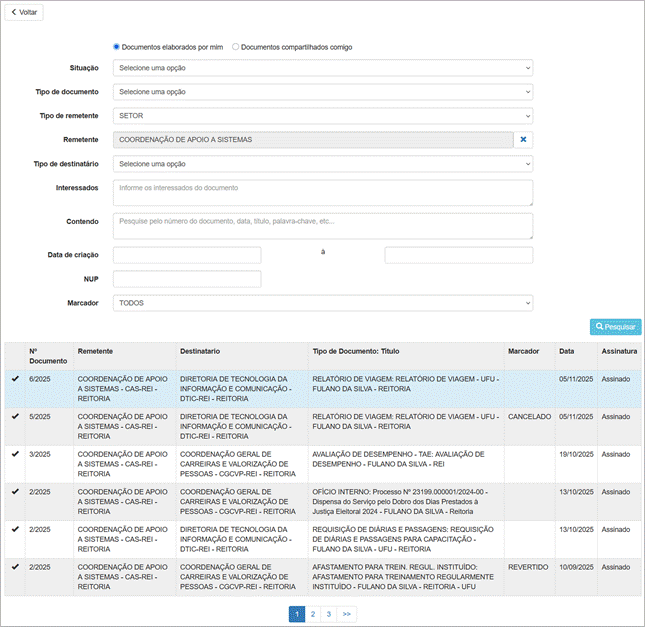Viewport: 645px width, 627px height.
Task: Click the Voltar back button
Action: coord(24,13)
